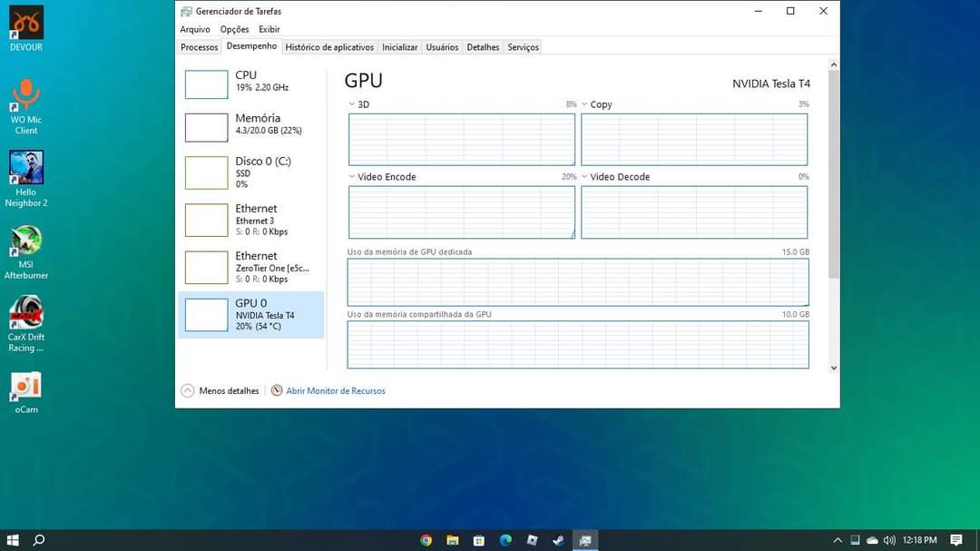Open WO Mic Client desktop icon

[x=26, y=96]
